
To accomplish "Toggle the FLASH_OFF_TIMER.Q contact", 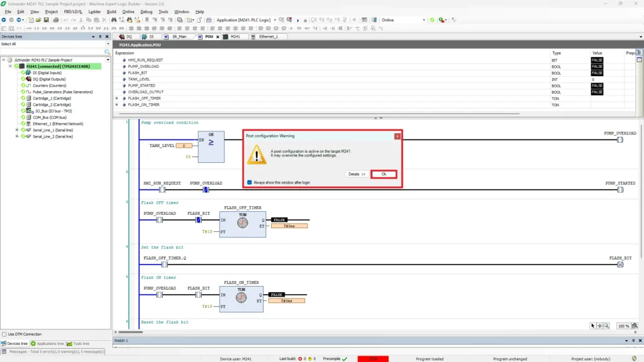I will (x=164, y=265).
